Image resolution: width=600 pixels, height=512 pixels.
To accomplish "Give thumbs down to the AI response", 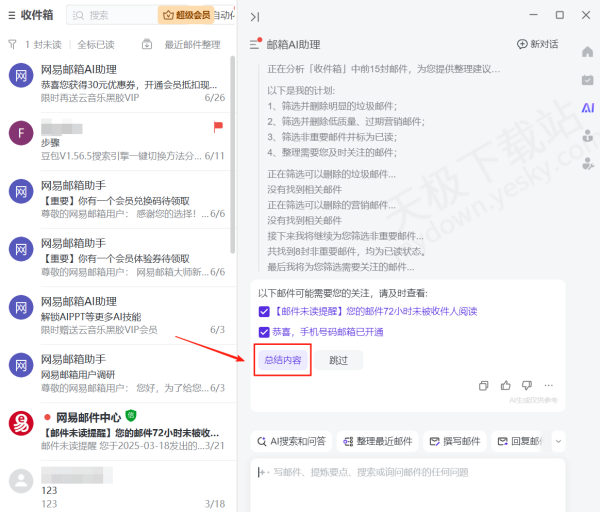I will 527,385.
